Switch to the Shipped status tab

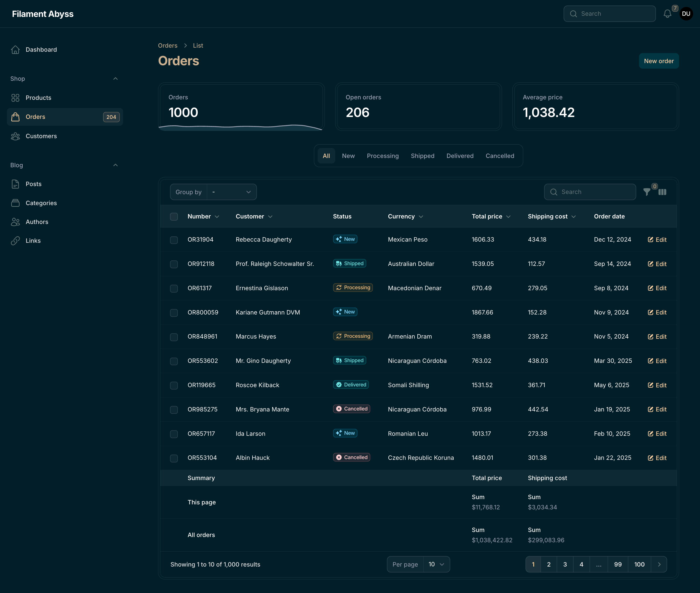pyautogui.click(x=423, y=156)
